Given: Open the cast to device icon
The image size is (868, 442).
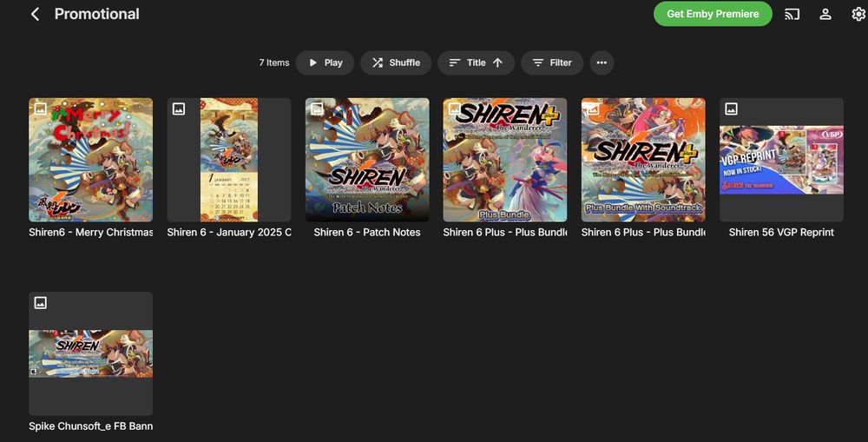Looking at the screenshot, I should 792,15.
